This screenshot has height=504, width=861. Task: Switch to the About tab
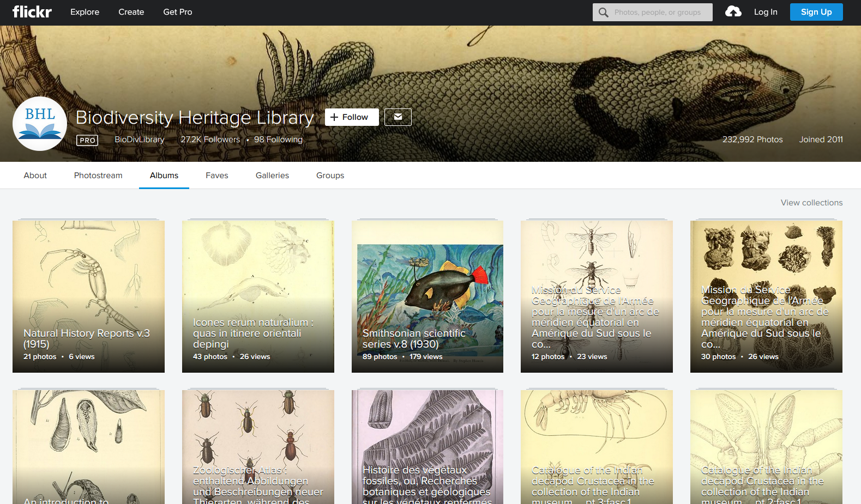click(35, 175)
